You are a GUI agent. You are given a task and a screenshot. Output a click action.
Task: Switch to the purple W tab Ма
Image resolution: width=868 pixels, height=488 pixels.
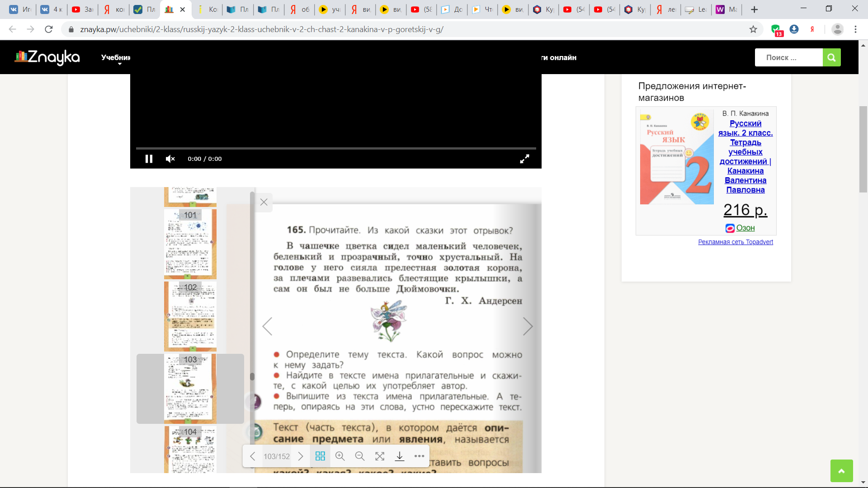(x=727, y=9)
